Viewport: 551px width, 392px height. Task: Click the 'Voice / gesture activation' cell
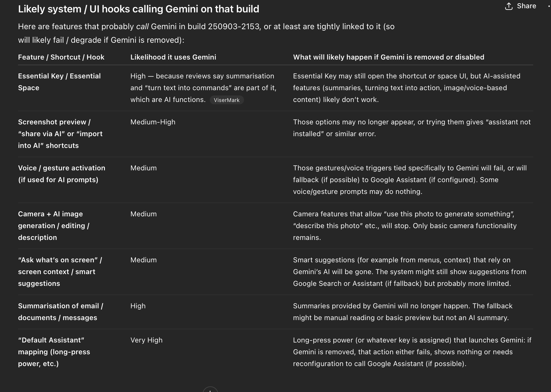pos(61,174)
